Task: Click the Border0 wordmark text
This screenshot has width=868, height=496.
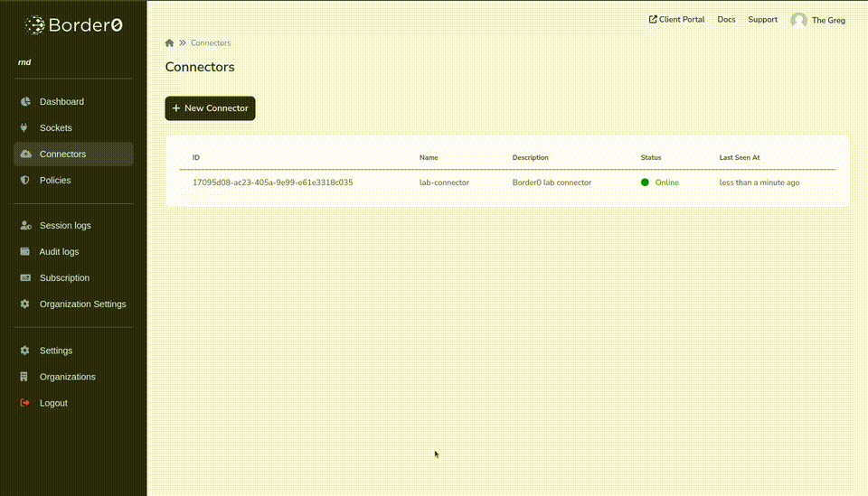Action: click(86, 25)
